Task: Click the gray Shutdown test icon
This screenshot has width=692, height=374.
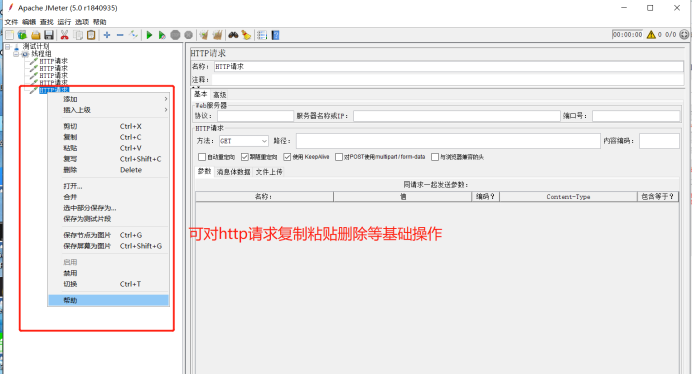Action: pos(188,35)
